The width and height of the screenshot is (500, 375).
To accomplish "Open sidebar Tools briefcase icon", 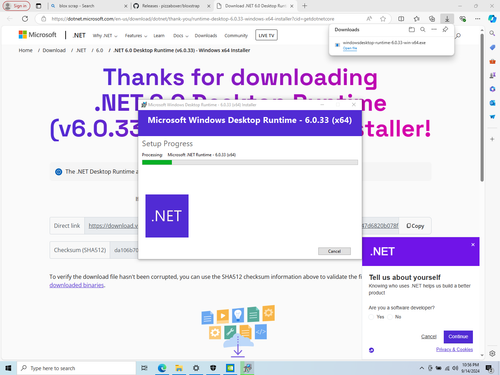I will coord(492,61).
